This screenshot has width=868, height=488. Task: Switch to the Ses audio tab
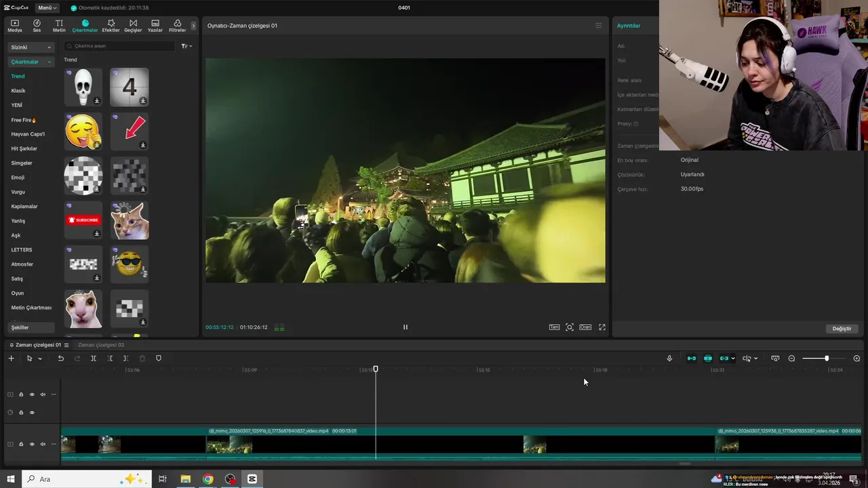pos(37,26)
